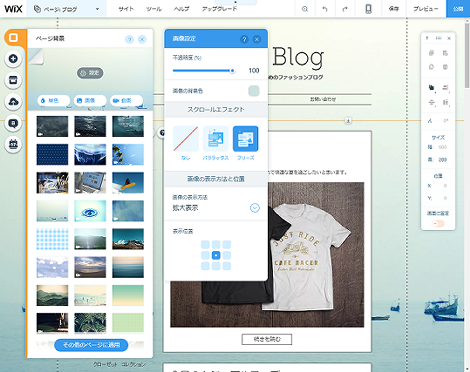The height and width of the screenshot is (372, 470).
Task: Open the サイト menu
Action: [x=126, y=9]
